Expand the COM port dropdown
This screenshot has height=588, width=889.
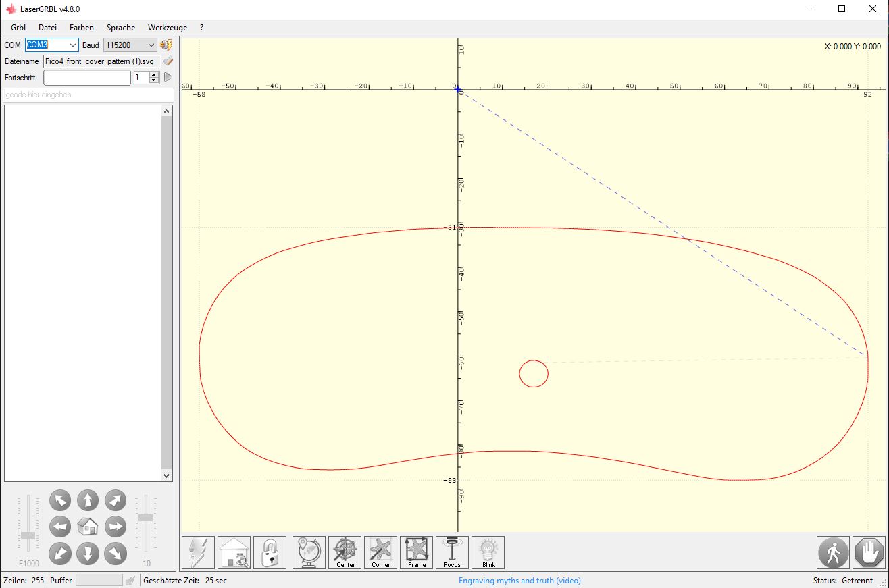click(73, 45)
